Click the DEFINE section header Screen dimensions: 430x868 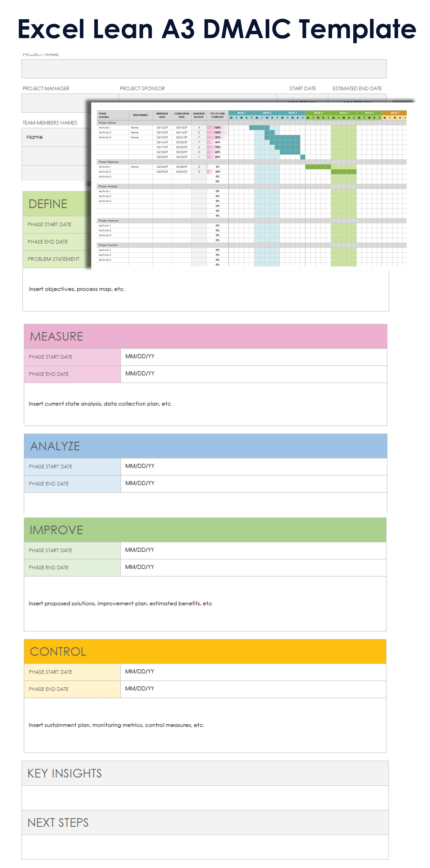point(57,204)
